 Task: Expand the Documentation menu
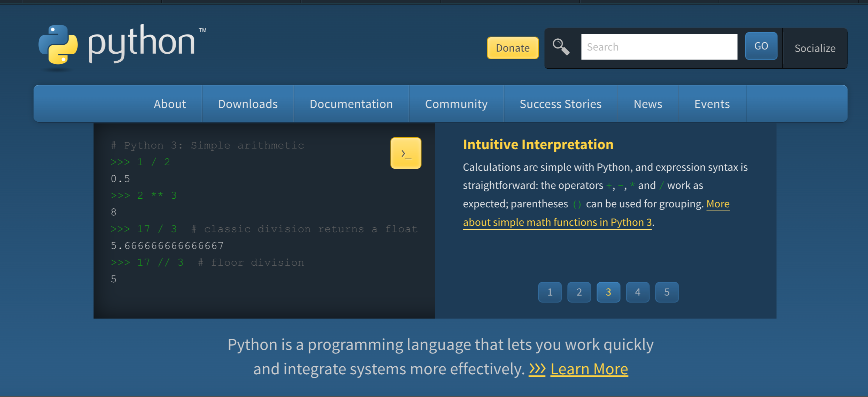(x=351, y=104)
